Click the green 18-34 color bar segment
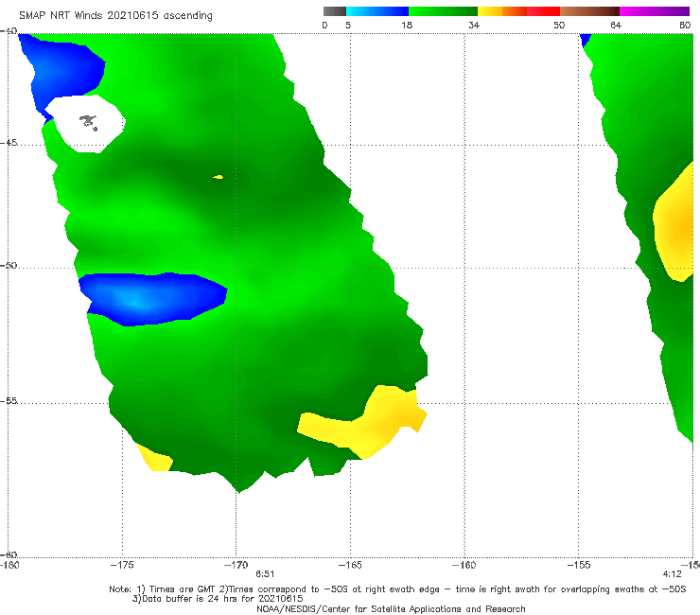 tap(443, 11)
